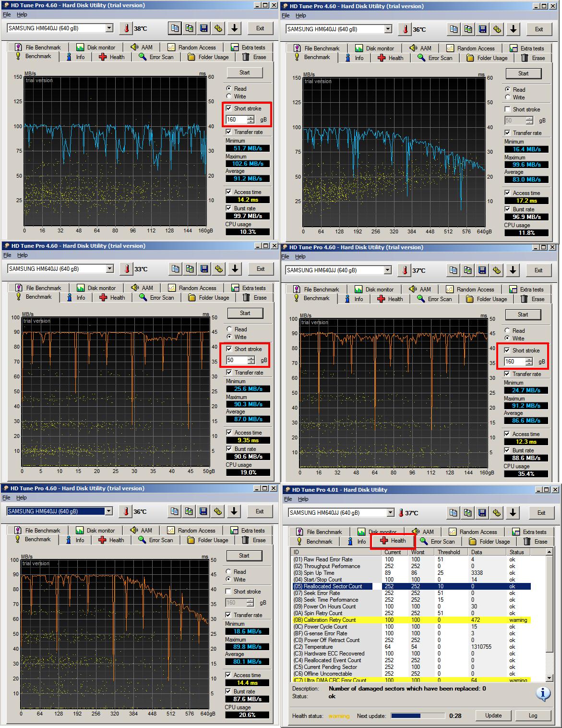Image resolution: width=562 pixels, height=728 pixels.
Task: Click copy-screenshot icon in bottom-left window
Action: (189, 511)
